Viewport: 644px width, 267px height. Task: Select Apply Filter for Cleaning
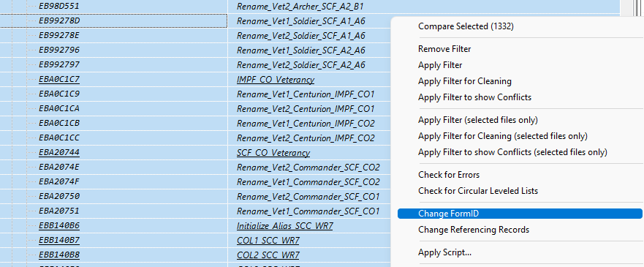(x=464, y=81)
